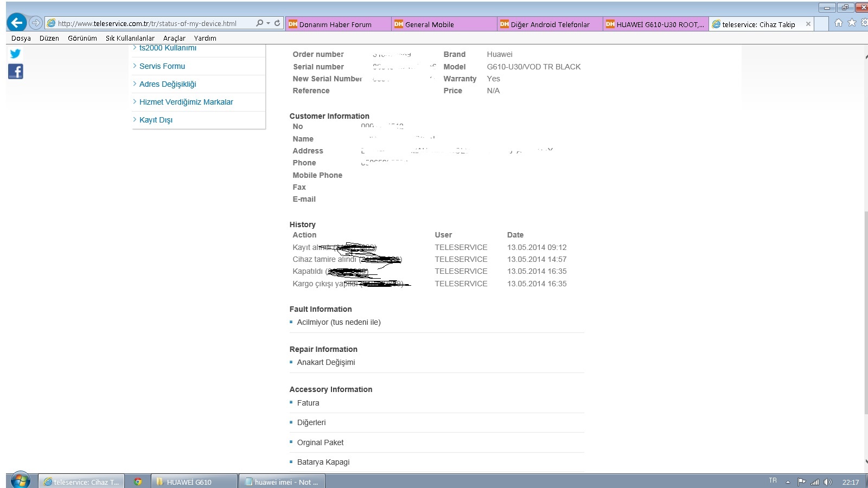Click the Home icon in browser toolbar
The width and height of the screenshot is (868, 488).
(839, 23)
